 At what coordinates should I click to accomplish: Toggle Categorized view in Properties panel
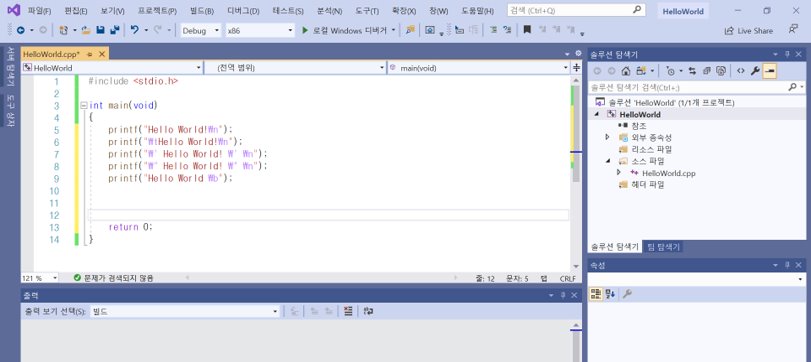pyautogui.click(x=596, y=294)
